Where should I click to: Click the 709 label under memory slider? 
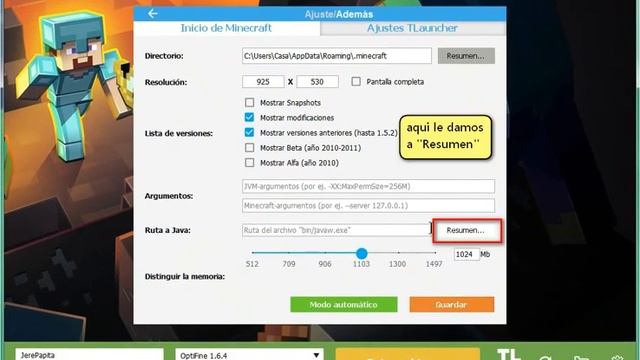[289, 264]
